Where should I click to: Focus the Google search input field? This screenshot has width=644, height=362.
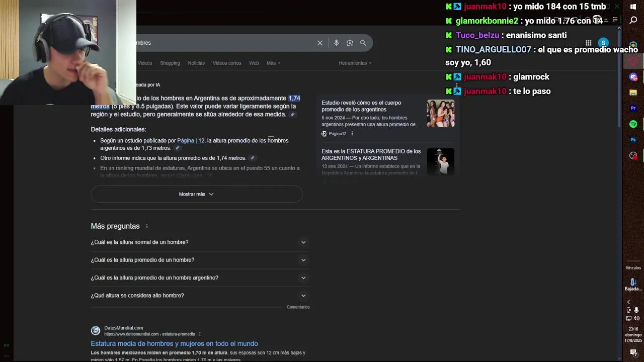coord(224,43)
